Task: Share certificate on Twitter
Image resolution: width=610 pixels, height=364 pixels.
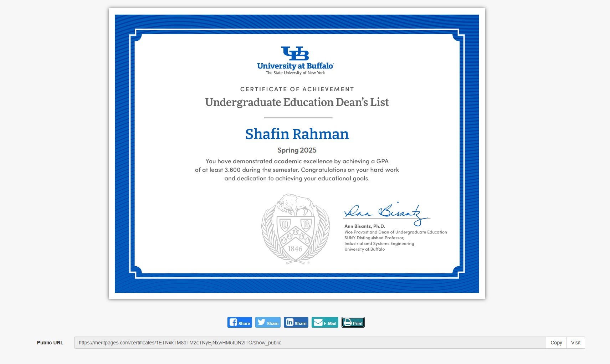Action: coord(268,322)
